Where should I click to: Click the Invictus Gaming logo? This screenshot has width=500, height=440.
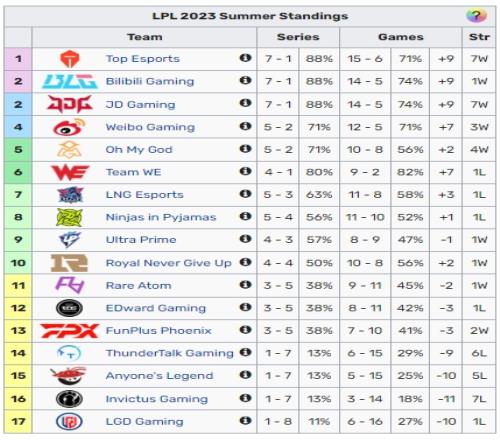click(69, 399)
